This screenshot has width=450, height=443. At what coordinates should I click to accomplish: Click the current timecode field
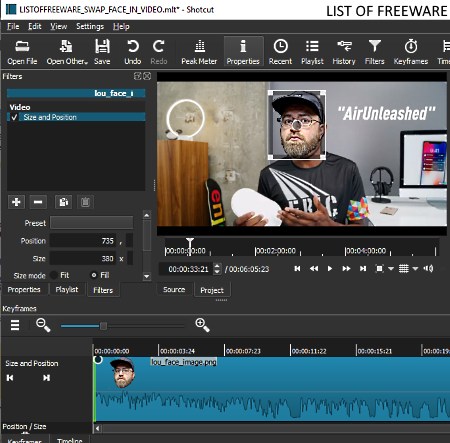pos(186,269)
